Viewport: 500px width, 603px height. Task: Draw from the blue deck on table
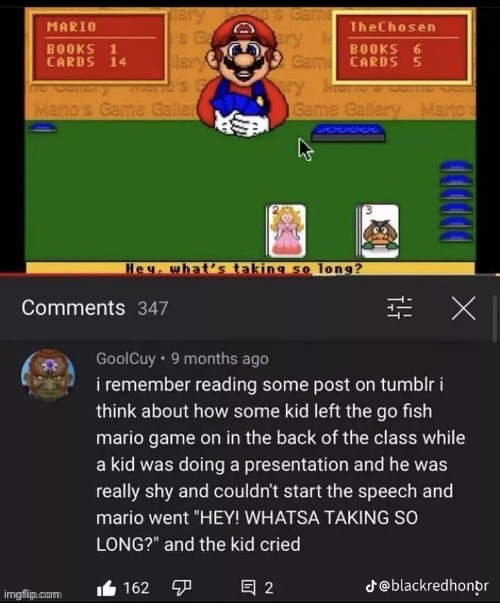click(348, 133)
